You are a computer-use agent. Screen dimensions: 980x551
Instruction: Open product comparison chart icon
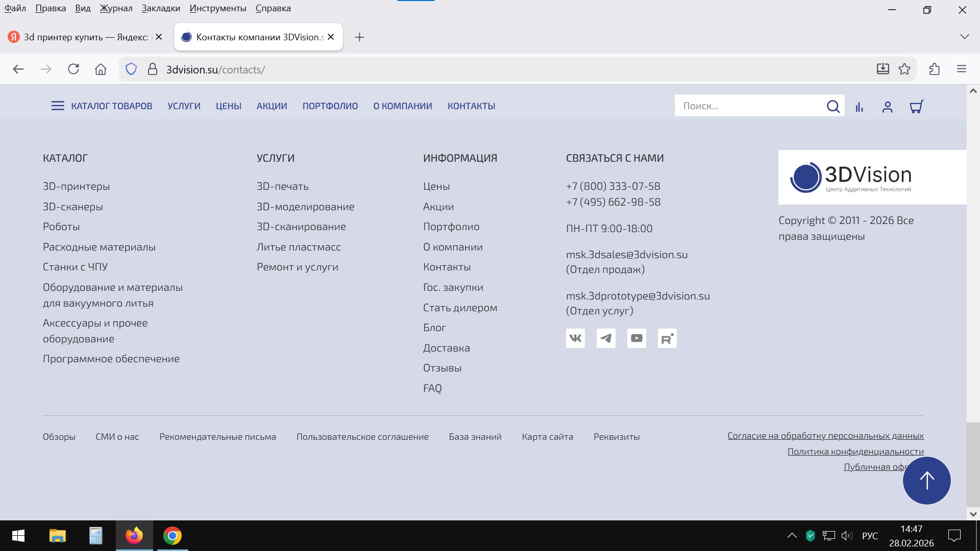(x=860, y=107)
